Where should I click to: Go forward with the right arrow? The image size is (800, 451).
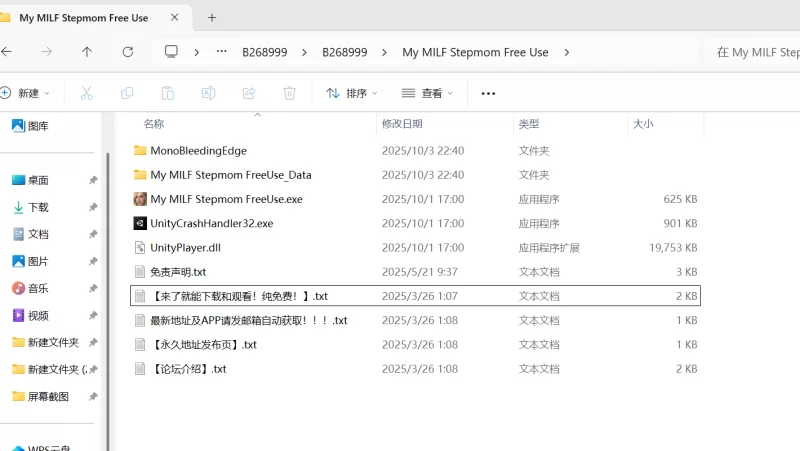coord(47,52)
